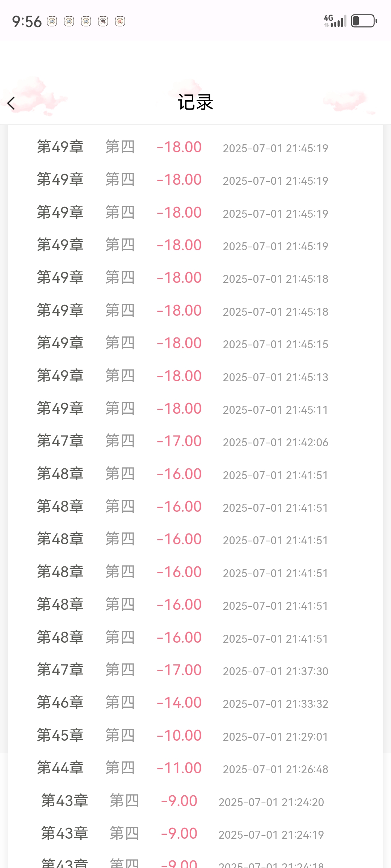Select the record timestamped 21:45:13
Screen dimensions: 391x868
click(195, 376)
